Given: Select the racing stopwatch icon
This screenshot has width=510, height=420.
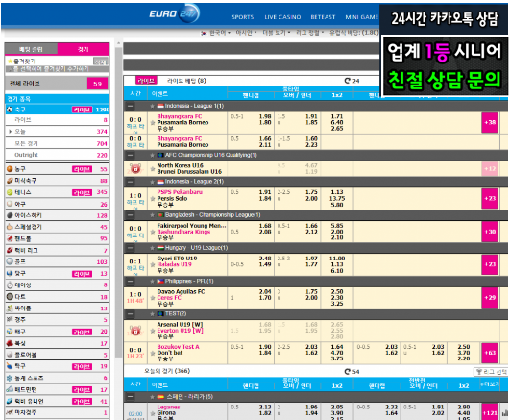Looking at the screenshot, I should 10,284.
